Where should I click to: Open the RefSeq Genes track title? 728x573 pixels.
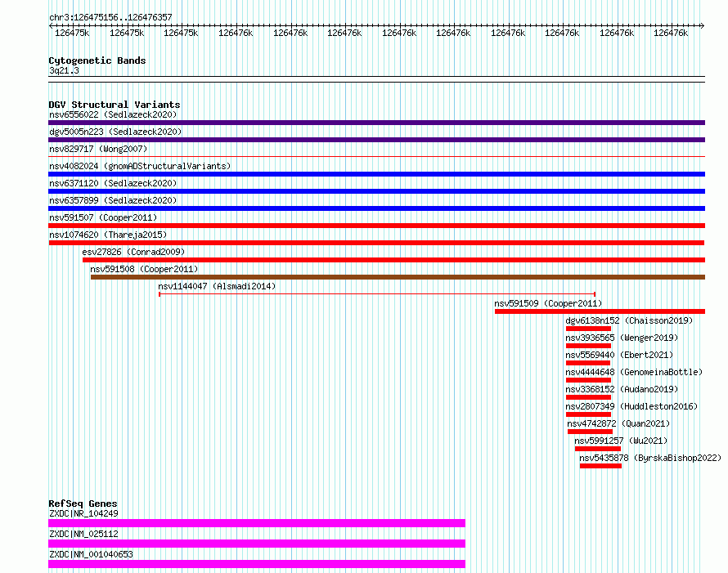click(x=83, y=504)
